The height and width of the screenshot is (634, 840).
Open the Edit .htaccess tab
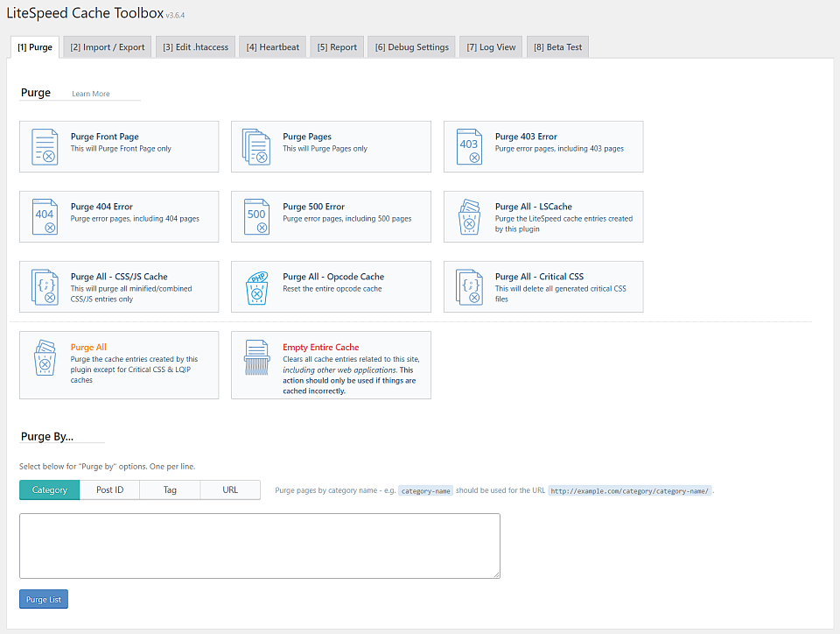[195, 47]
